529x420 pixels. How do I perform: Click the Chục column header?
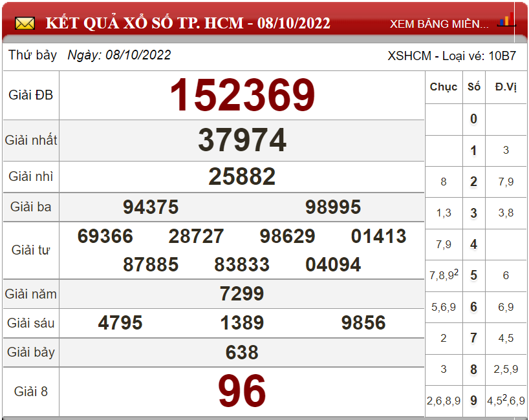point(443,87)
